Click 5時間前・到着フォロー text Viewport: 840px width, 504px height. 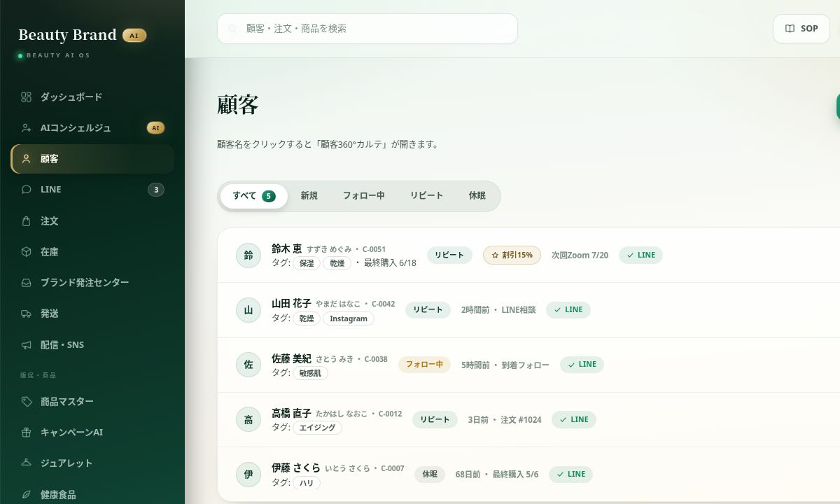[505, 365]
